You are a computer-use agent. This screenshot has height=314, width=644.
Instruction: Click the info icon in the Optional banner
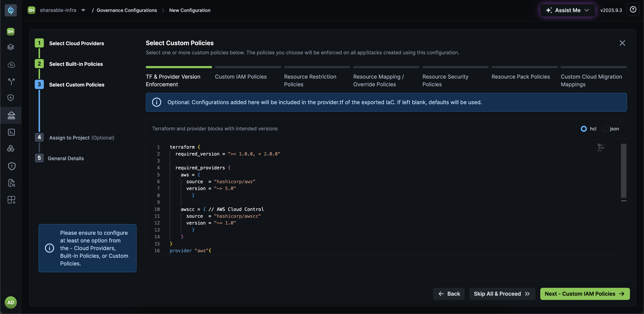coord(157,102)
